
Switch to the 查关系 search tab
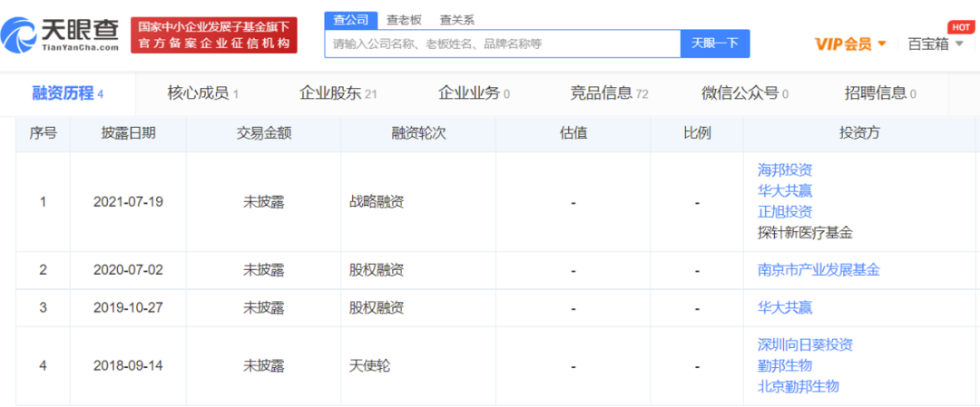[x=456, y=20]
